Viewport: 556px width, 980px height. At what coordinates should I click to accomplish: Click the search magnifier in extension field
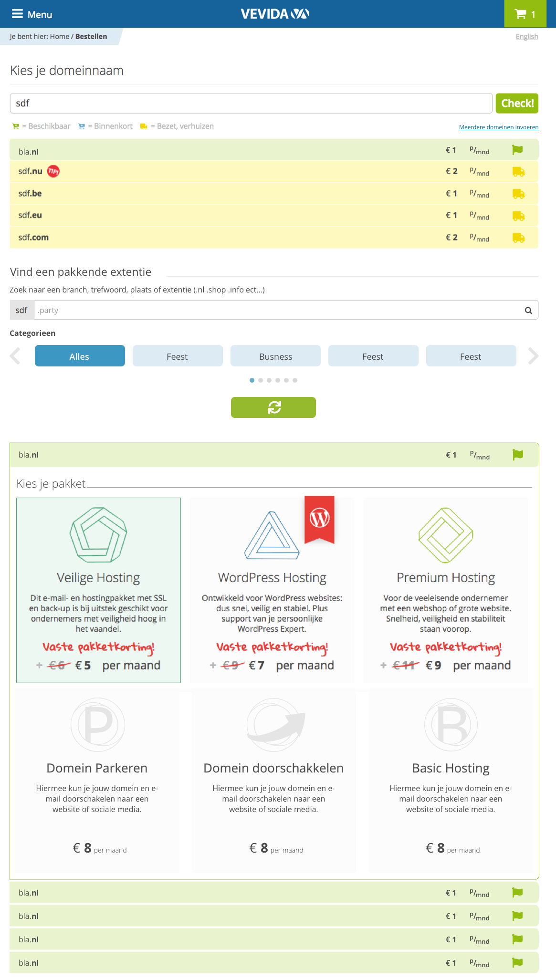pos(528,311)
